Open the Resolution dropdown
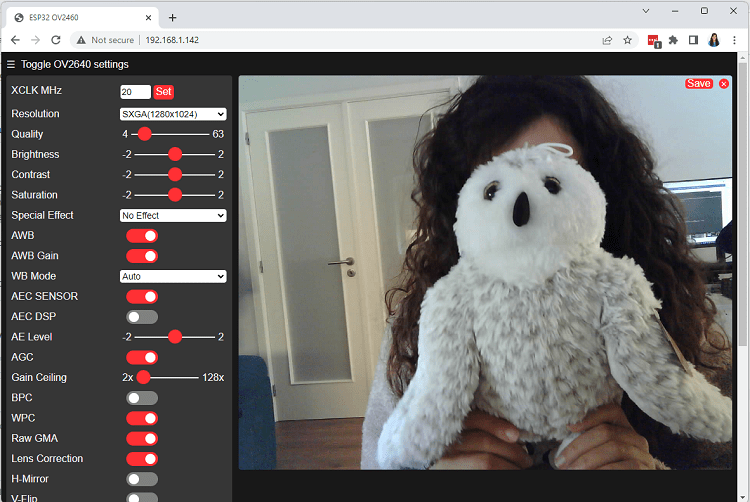Screen dimensions: 750x502 173,114
